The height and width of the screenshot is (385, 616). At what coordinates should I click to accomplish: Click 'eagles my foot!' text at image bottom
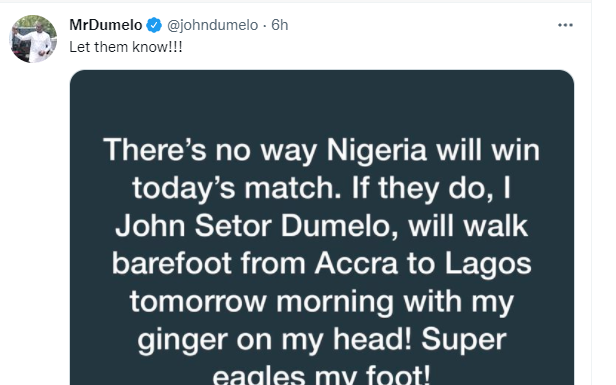(x=321, y=375)
